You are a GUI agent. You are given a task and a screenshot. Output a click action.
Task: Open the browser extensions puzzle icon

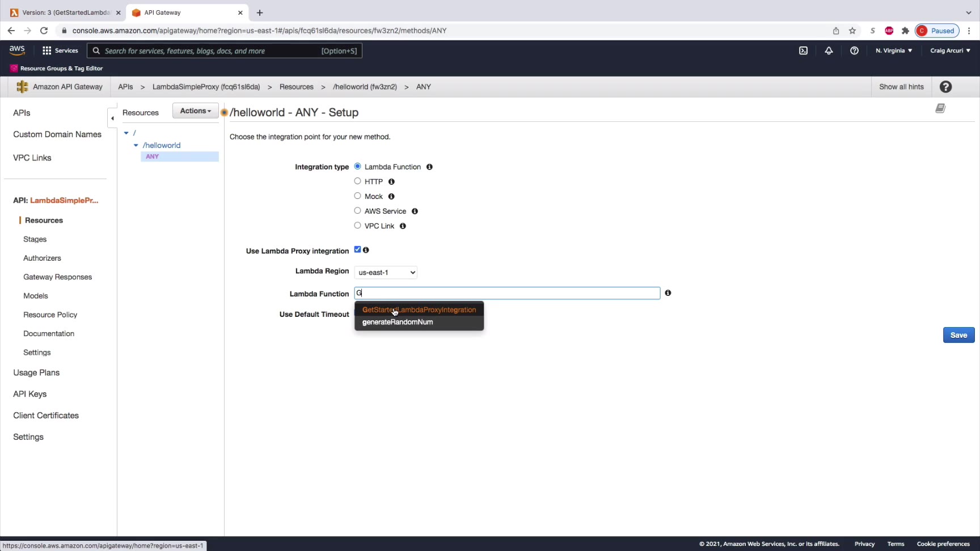pos(905,31)
